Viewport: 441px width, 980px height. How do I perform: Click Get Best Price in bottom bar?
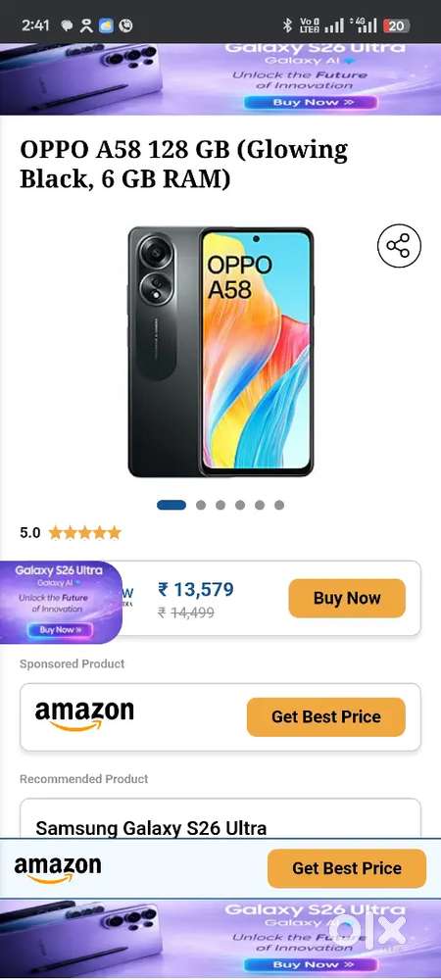pyautogui.click(x=347, y=868)
